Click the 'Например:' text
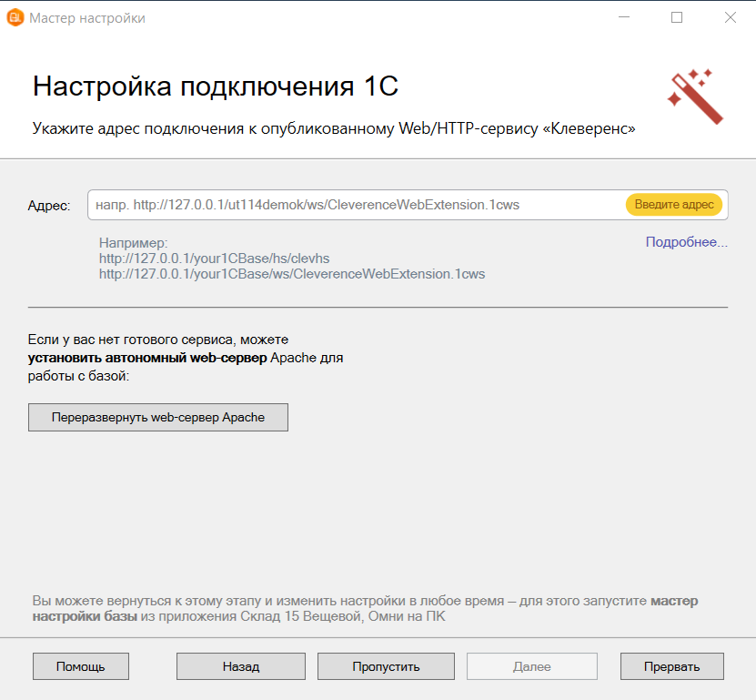Viewport: 756px width, 700px height. tap(133, 243)
